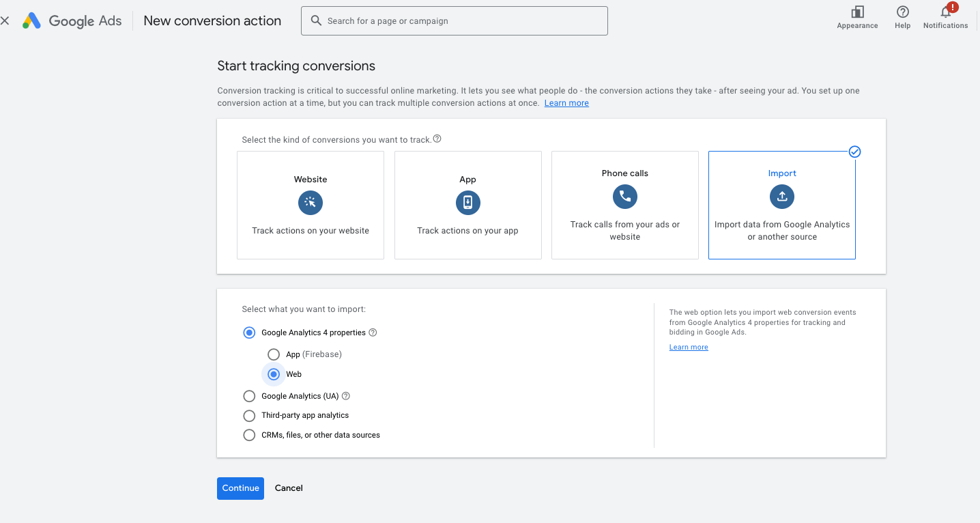Open the Notifications bell
The width and height of the screenshot is (980, 523).
pyautogui.click(x=946, y=12)
